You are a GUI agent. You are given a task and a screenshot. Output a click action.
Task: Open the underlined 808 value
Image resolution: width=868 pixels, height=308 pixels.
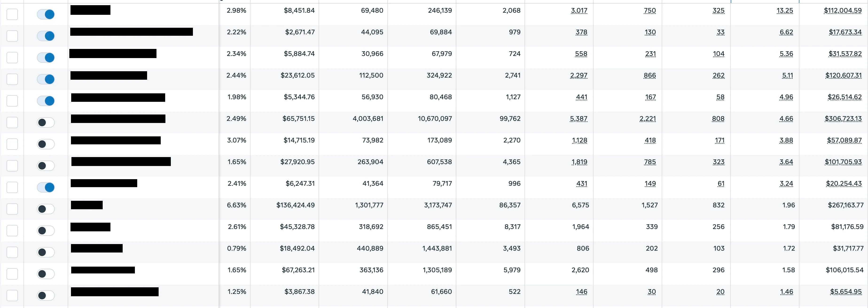point(718,119)
